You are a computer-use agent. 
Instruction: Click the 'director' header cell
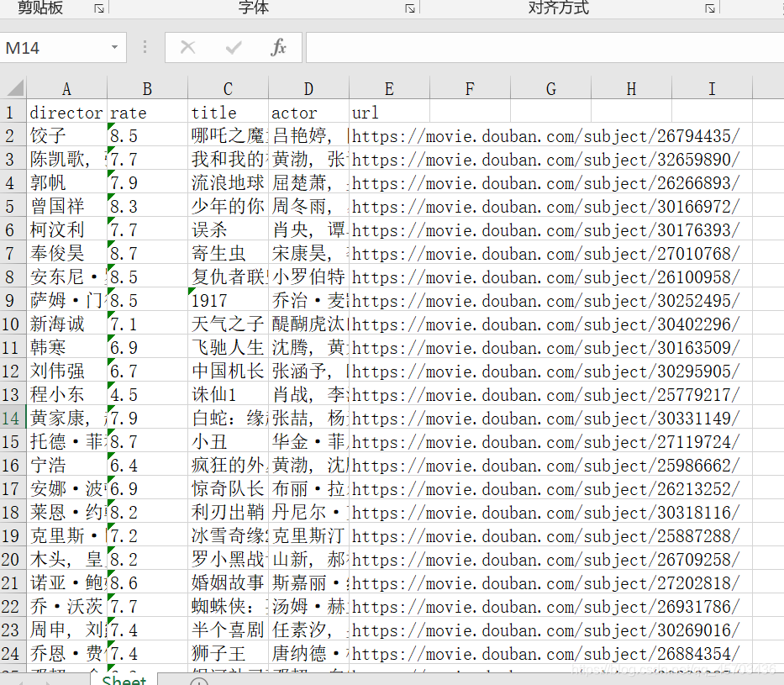66,112
